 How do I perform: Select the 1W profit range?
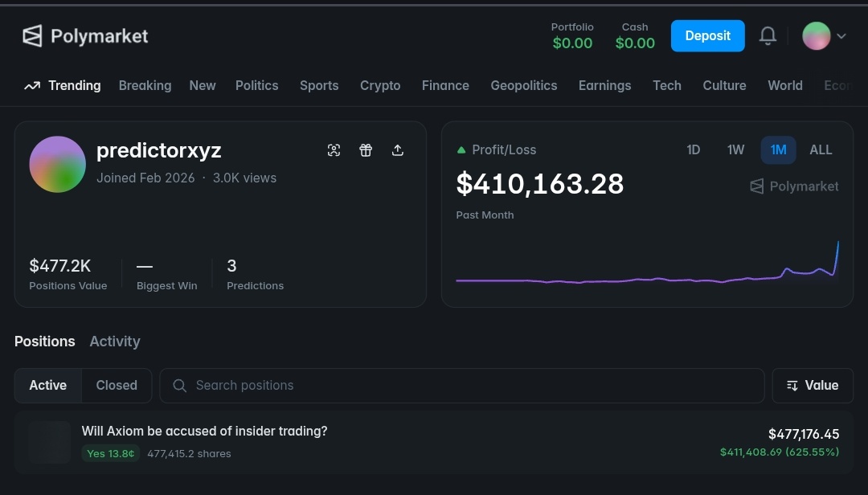pyautogui.click(x=735, y=150)
